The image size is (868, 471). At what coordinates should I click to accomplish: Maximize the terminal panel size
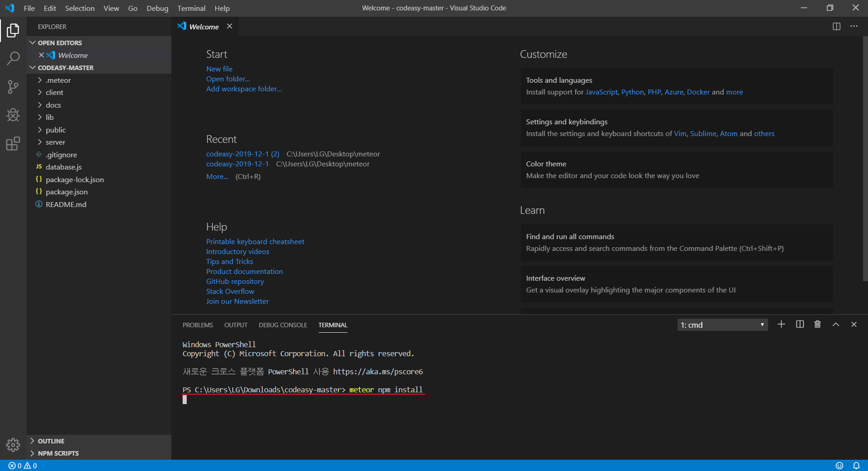pos(836,324)
